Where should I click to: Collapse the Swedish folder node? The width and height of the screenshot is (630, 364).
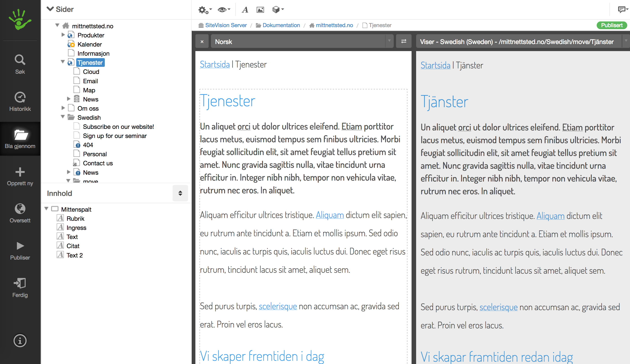tap(63, 117)
